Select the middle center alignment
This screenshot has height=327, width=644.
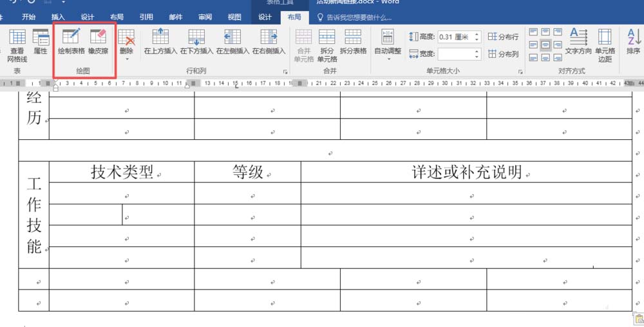click(545, 45)
